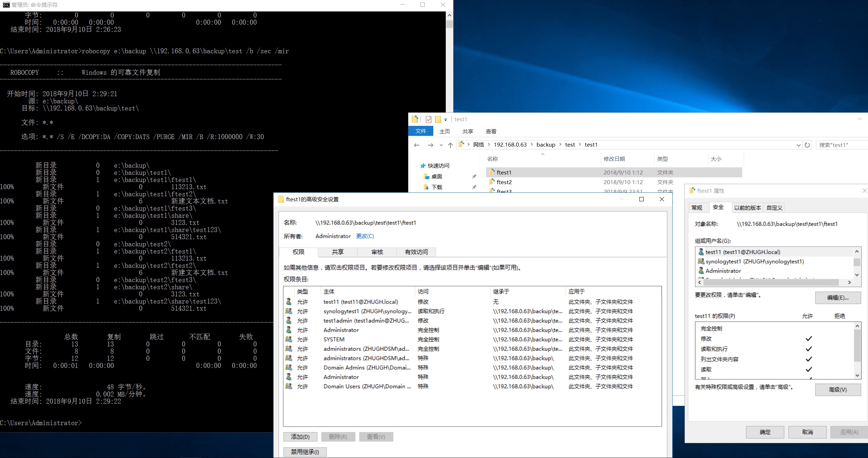The width and height of the screenshot is (868, 458).
Task: Click OK in ftest1 properties
Action: click(x=765, y=432)
